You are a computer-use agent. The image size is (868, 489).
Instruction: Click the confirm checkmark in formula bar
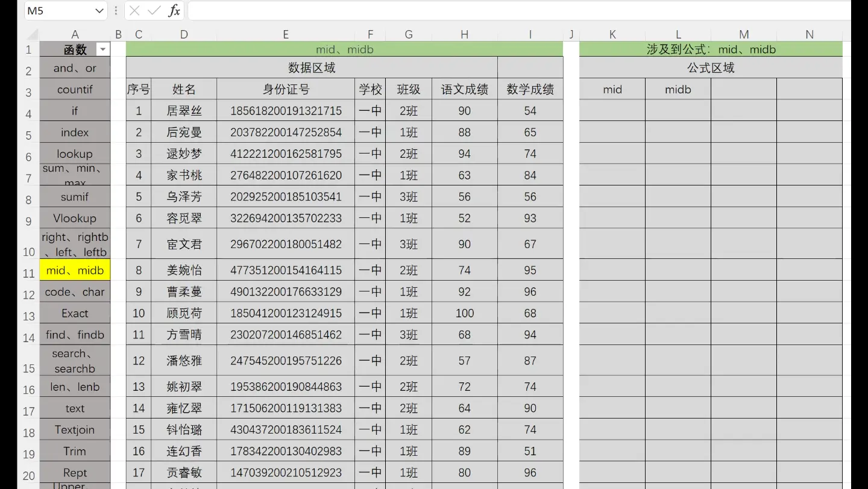[154, 10]
